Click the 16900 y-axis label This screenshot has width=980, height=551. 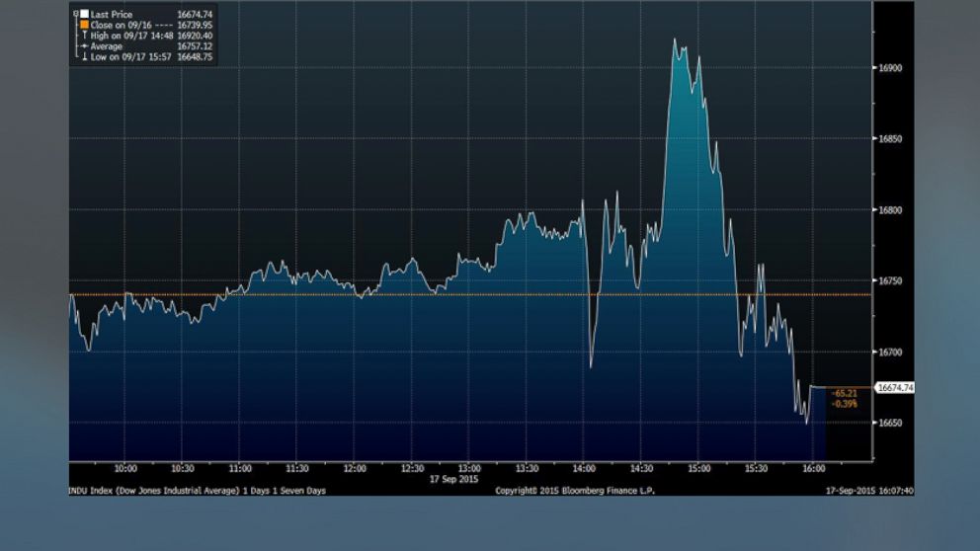point(891,68)
